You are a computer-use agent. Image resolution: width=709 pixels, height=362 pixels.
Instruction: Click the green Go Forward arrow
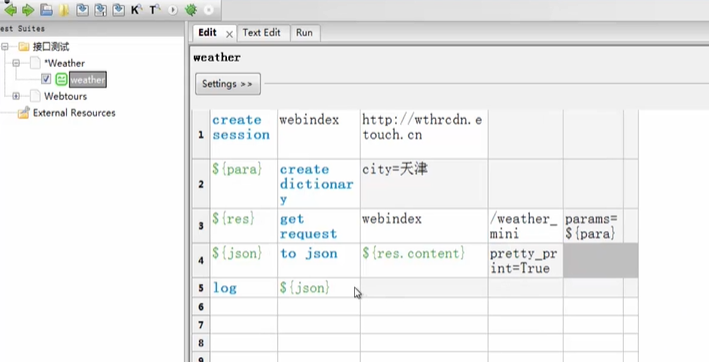[28, 9]
